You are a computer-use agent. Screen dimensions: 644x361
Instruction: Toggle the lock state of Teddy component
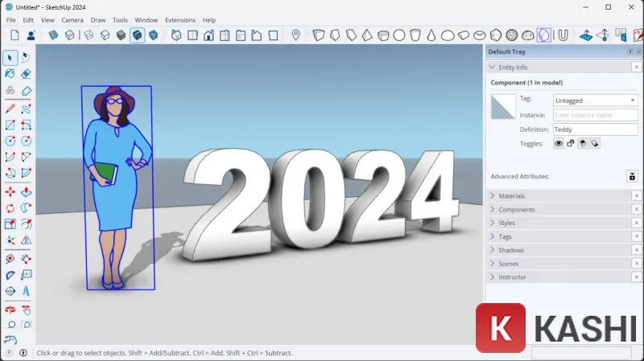570,143
